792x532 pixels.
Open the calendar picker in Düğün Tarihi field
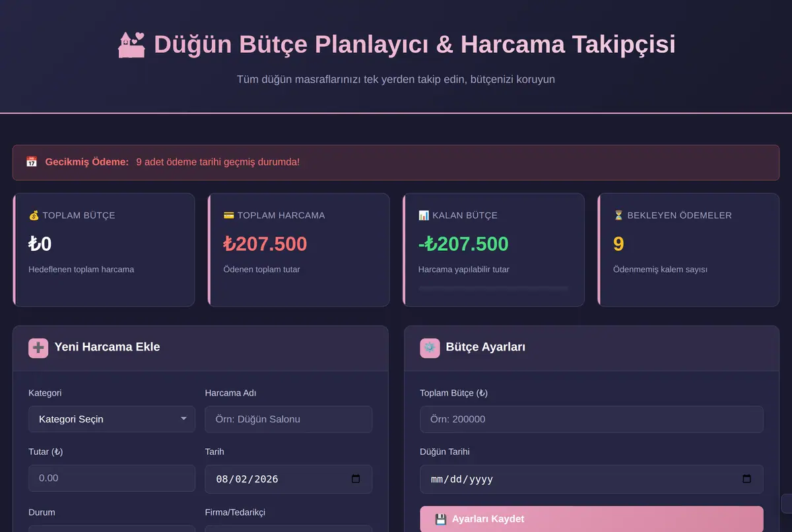coord(747,479)
